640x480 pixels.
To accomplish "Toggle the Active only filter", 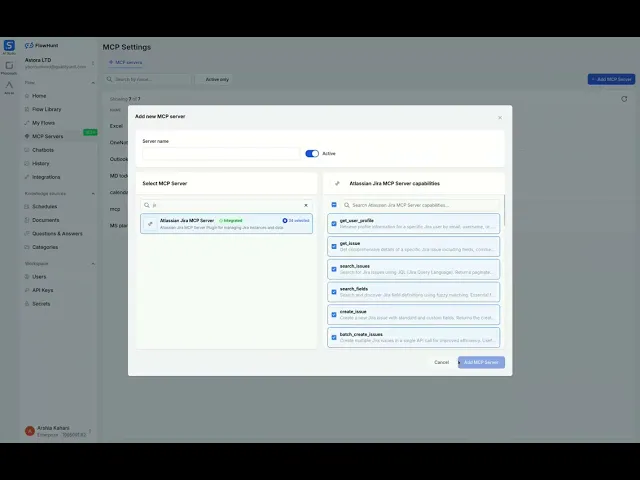I will (212, 79).
